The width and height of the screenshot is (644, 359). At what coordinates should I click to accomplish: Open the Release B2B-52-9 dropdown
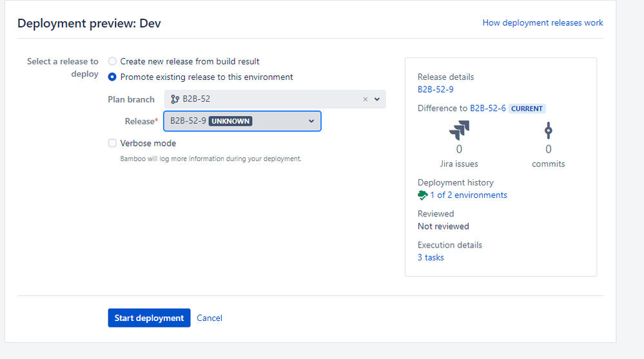pos(242,121)
